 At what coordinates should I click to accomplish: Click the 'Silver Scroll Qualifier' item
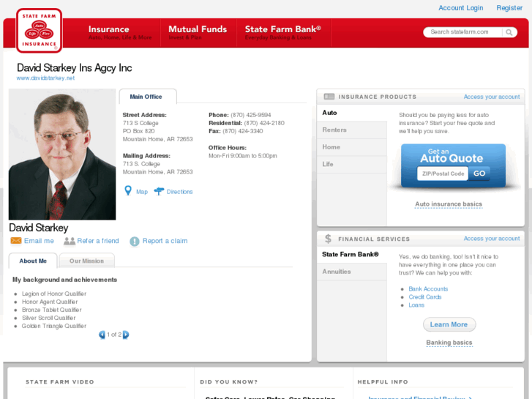pyautogui.click(x=48, y=318)
